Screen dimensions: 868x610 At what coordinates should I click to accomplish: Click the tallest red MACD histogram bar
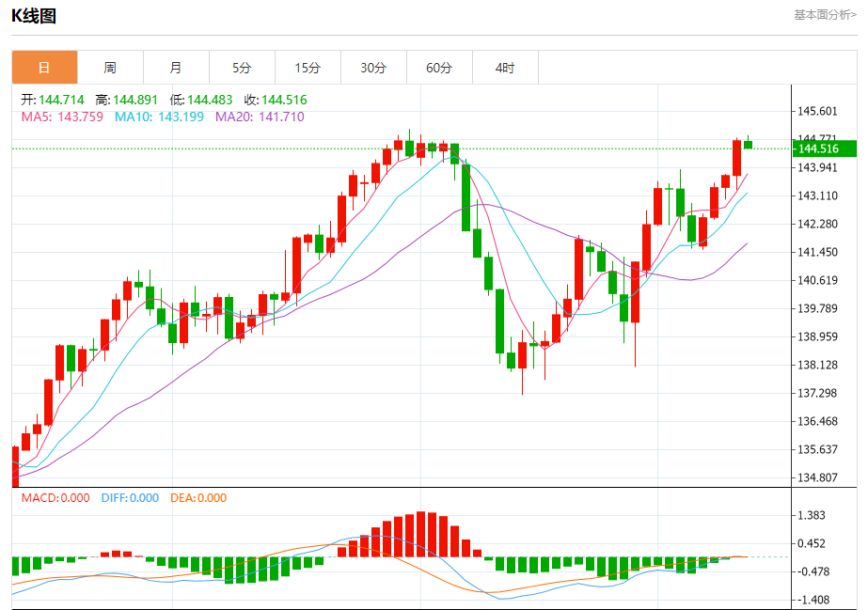click(420, 534)
